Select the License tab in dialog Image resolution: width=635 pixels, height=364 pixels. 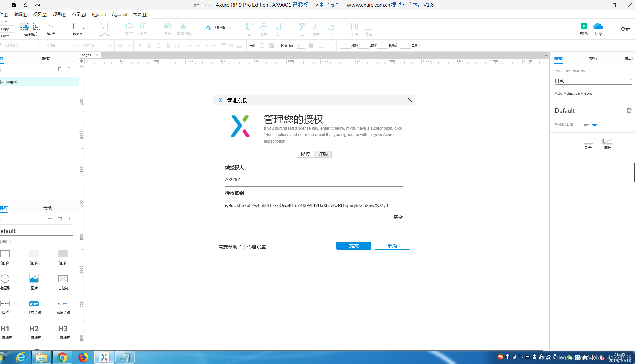click(305, 154)
